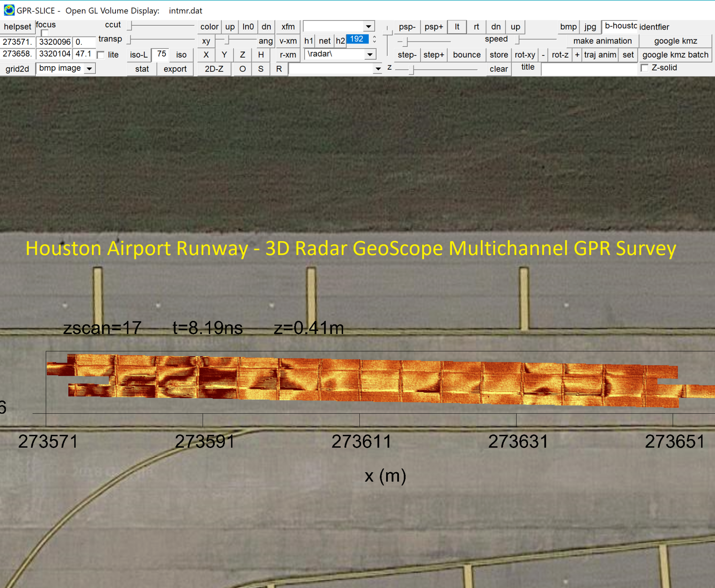This screenshot has width=715, height=588.
Task: Click the identifier field showing b-houstc
Action: pyautogui.click(x=620, y=26)
